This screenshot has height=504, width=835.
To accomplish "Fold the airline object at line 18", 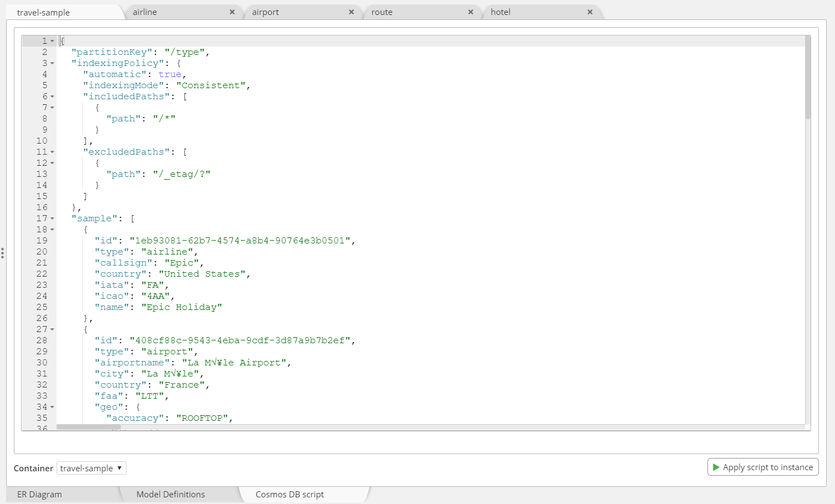I will pyautogui.click(x=52, y=230).
